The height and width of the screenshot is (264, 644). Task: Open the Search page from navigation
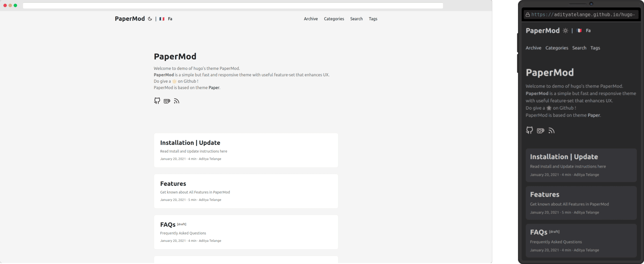[x=356, y=19]
